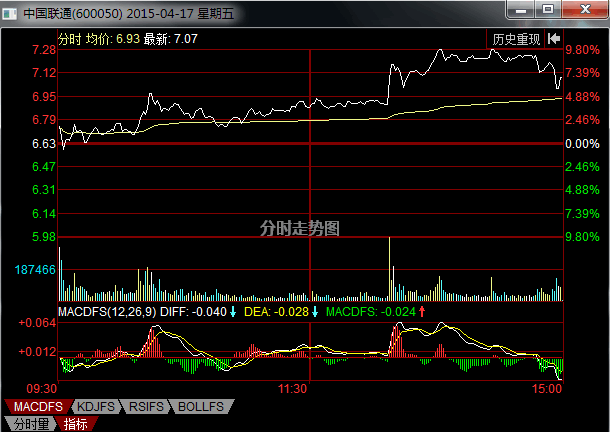Switch to the KDJFS indicator tab

(96, 407)
